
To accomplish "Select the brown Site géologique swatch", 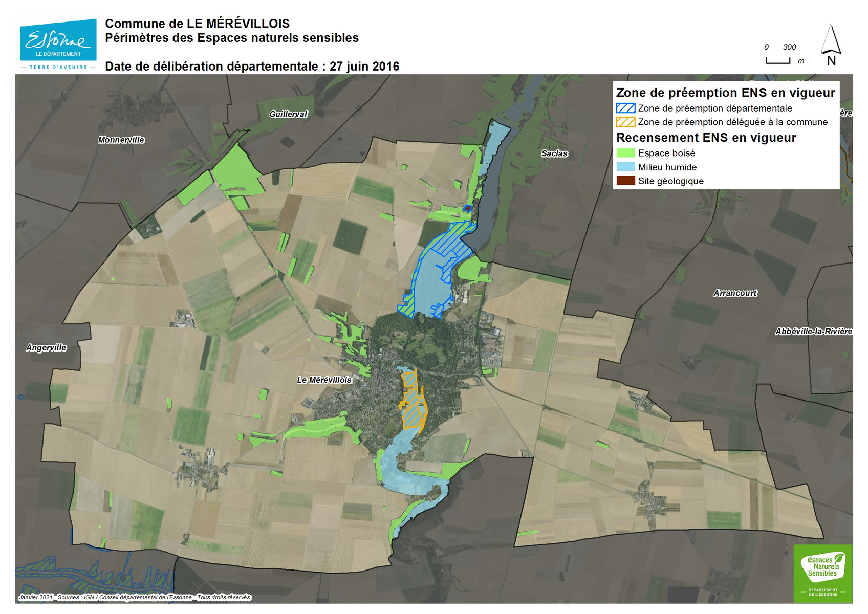I will coord(625,181).
